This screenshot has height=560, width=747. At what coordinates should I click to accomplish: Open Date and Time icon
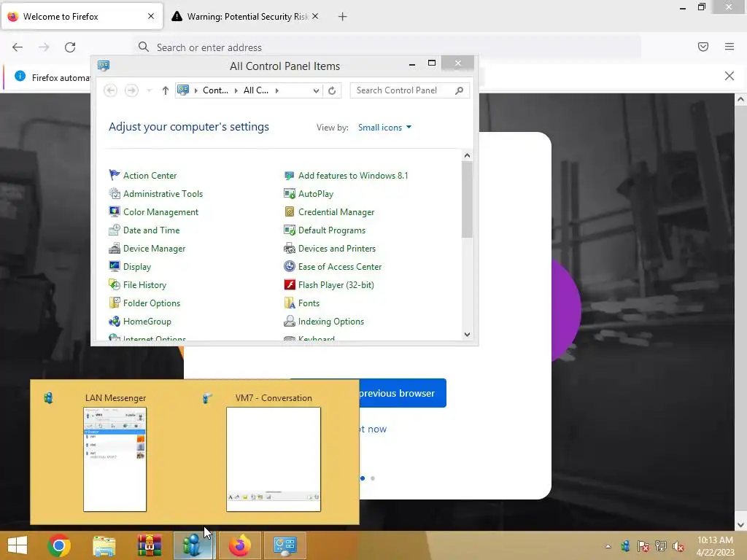[x=115, y=230]
